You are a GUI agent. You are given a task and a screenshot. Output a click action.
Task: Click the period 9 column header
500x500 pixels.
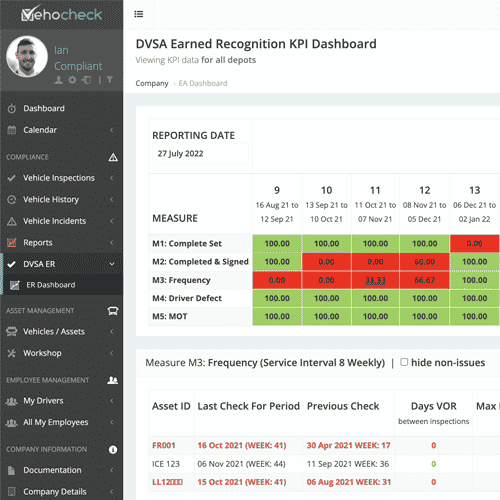click(x=277, y=204)
